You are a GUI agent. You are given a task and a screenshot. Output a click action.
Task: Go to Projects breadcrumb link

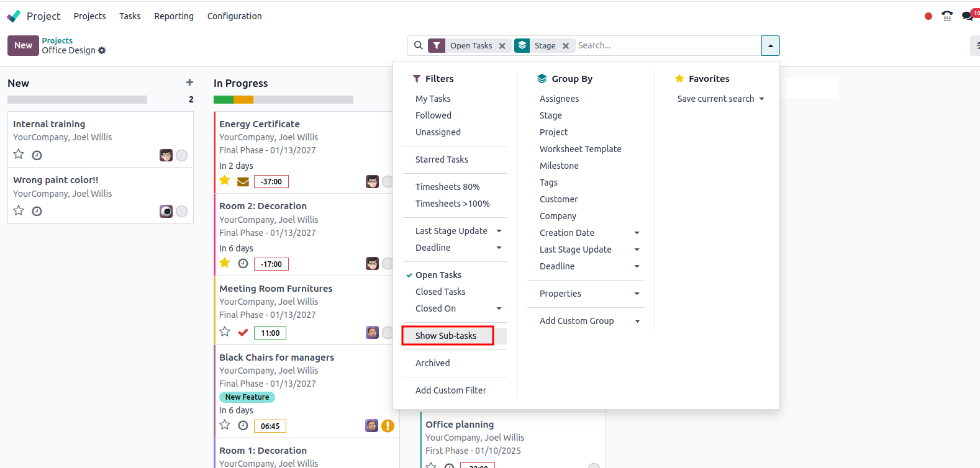click(x=57, y=40)
